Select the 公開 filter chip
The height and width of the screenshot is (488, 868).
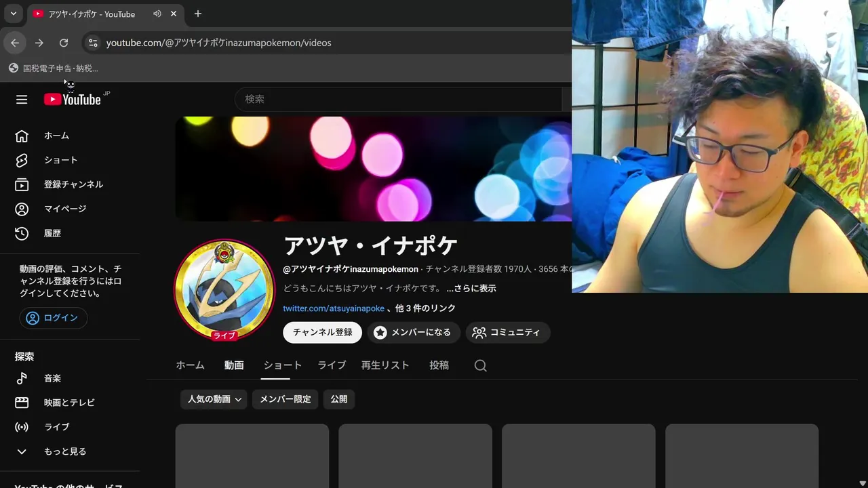point(339,399)
